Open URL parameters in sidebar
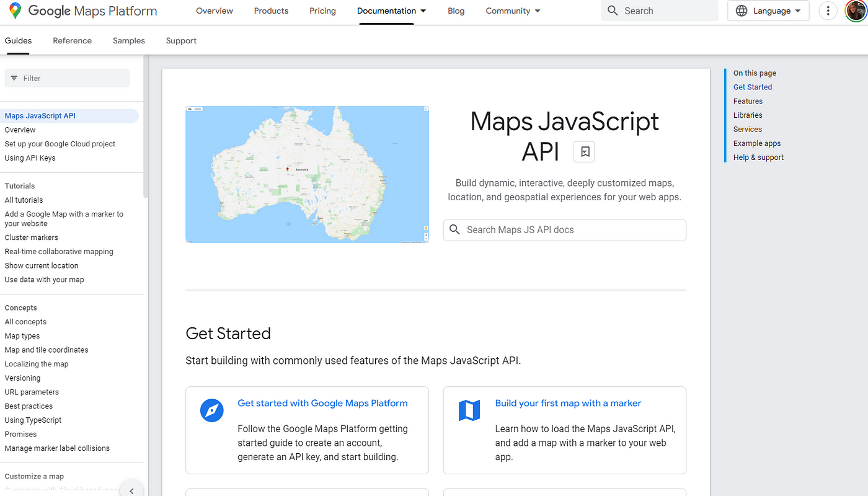The width and height of the screenshot is (868, 496). [32, 392]
